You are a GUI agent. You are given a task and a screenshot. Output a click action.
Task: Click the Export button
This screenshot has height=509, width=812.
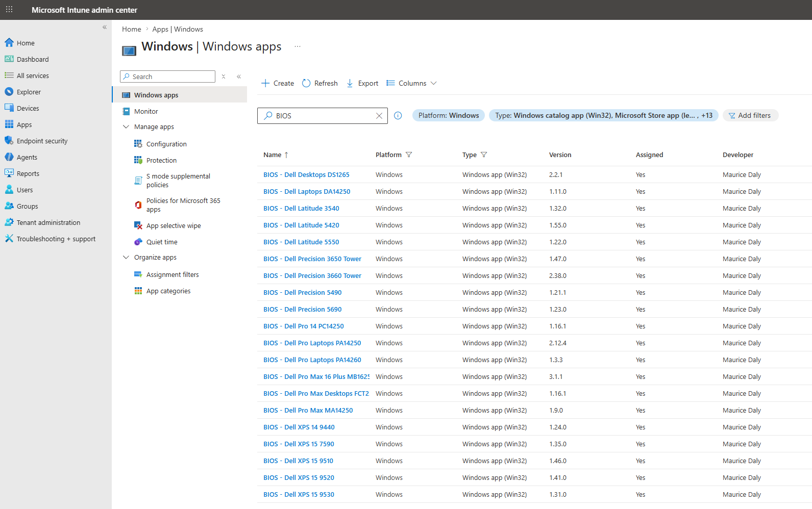(362, 83)
